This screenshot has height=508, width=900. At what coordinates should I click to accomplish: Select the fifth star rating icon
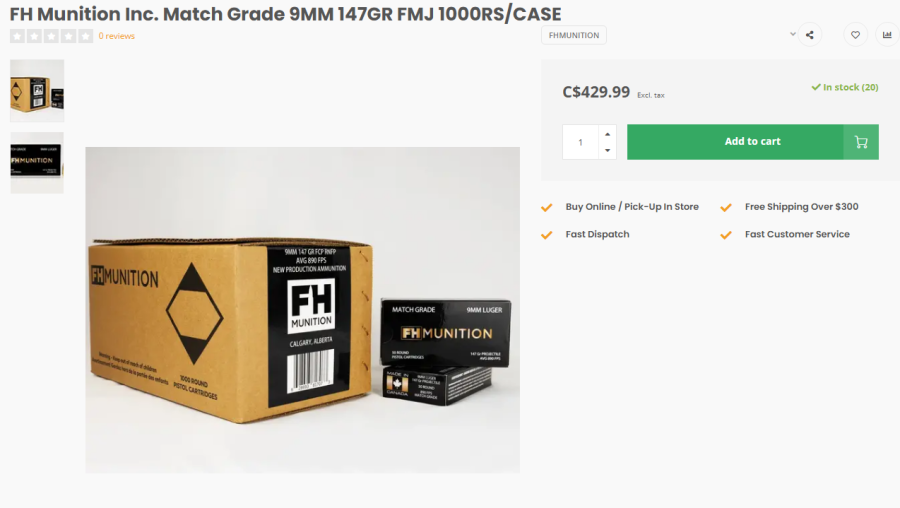[x=86, y=36]
